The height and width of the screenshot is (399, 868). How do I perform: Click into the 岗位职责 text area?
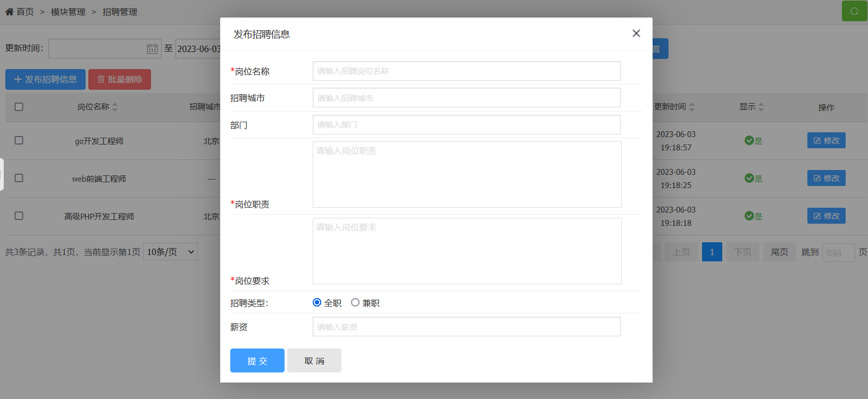pyautogui.click(x=467, y=175)
